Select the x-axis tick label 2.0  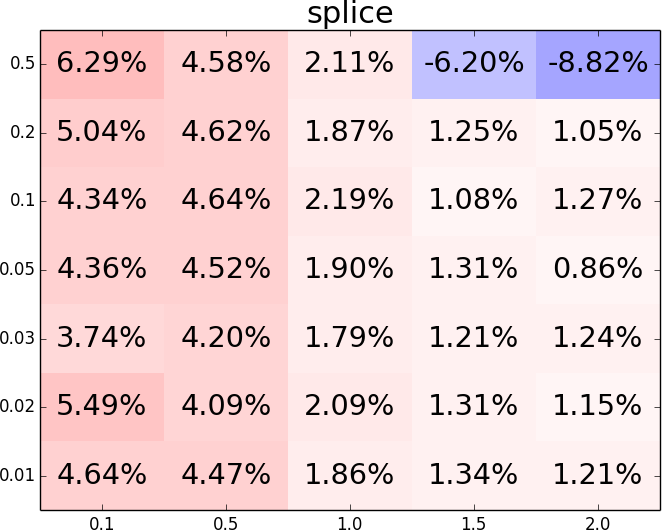pos(598,521)
